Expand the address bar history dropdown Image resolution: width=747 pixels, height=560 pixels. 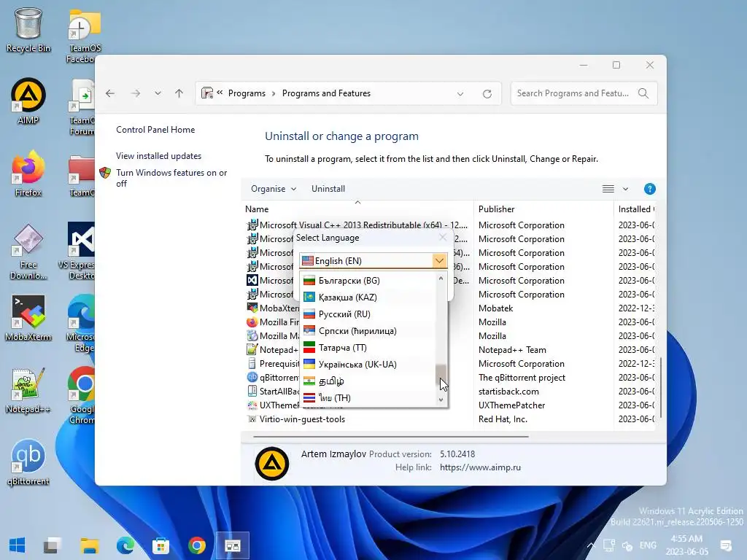(460, 94)
